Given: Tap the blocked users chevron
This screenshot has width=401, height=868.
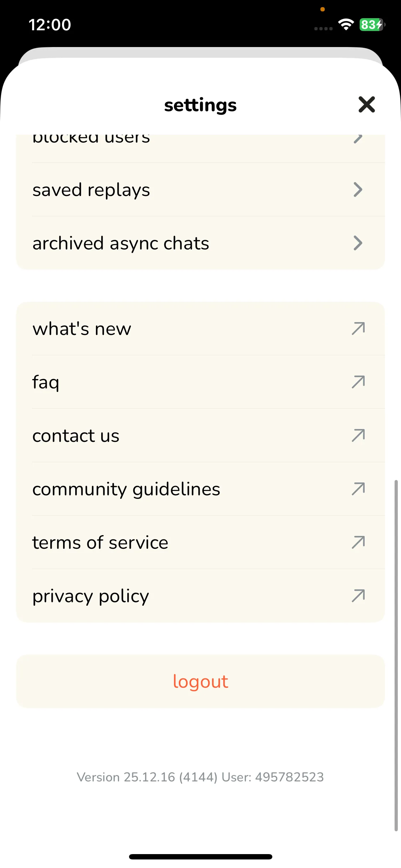Looking at the screenshot, I should pyautogui.click(x=358, y=139).
